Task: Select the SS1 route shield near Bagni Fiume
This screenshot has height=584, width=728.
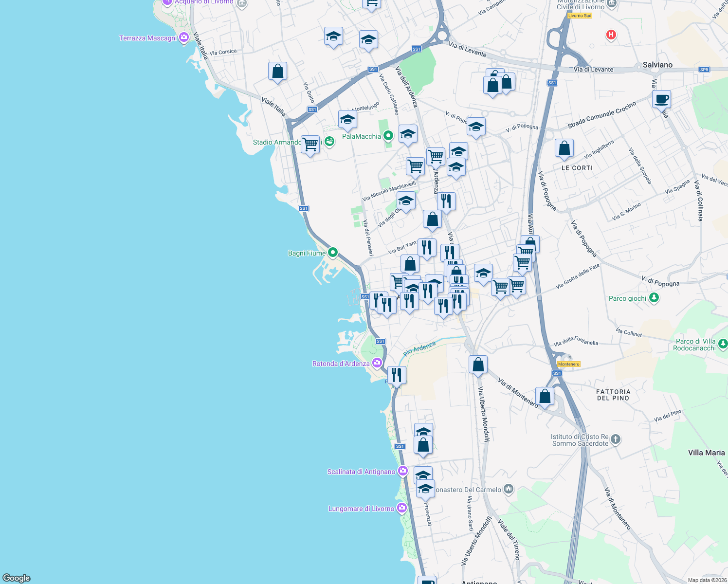Action: tap(303, 208)
